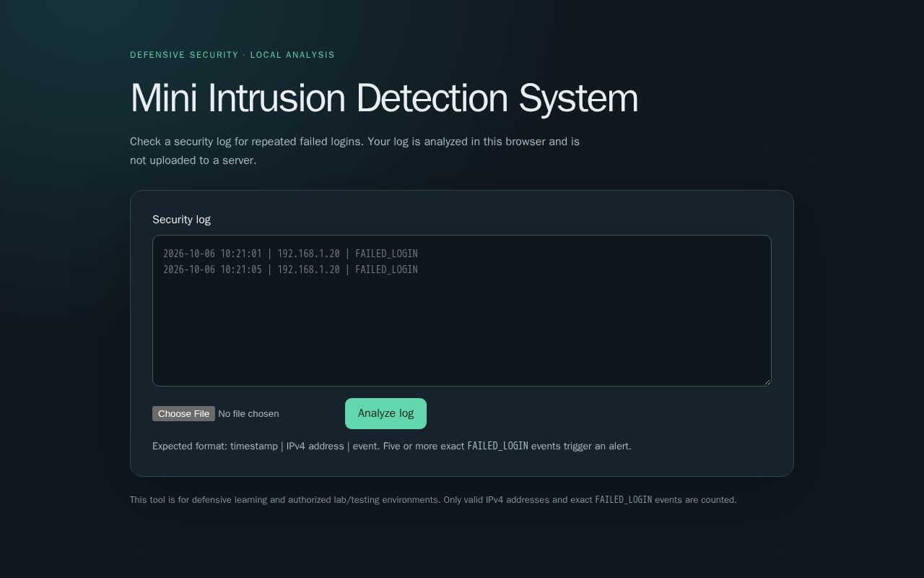Select the Mini Intrusion Detection System heading
924x578 pixels.
click(384, 98)
